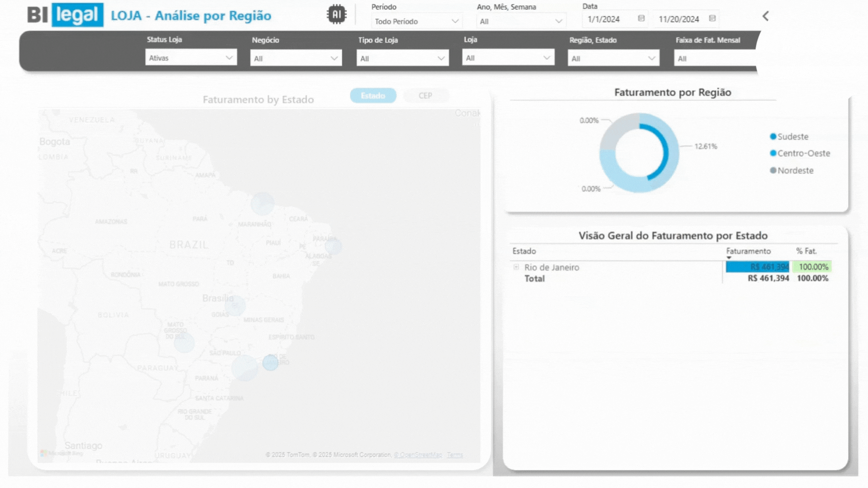Click the back arrow chevron icon
Image resolution: width=868 pixels, height=488 pixels.
[765, 16]
